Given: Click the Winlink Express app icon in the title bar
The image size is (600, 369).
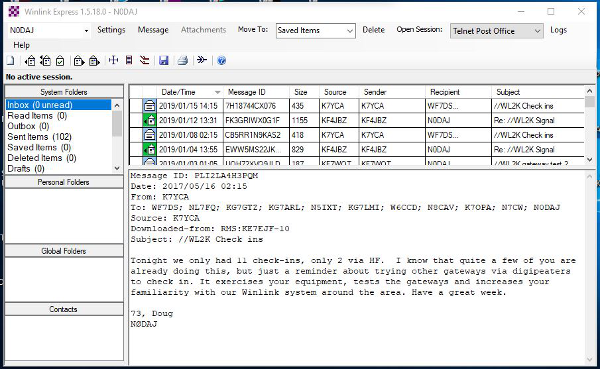Looking at the screenshot, I should click(x=14, y=12).
